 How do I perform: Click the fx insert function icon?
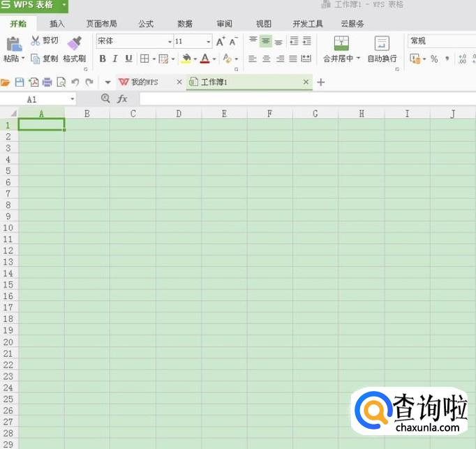(x=122, y=98)
